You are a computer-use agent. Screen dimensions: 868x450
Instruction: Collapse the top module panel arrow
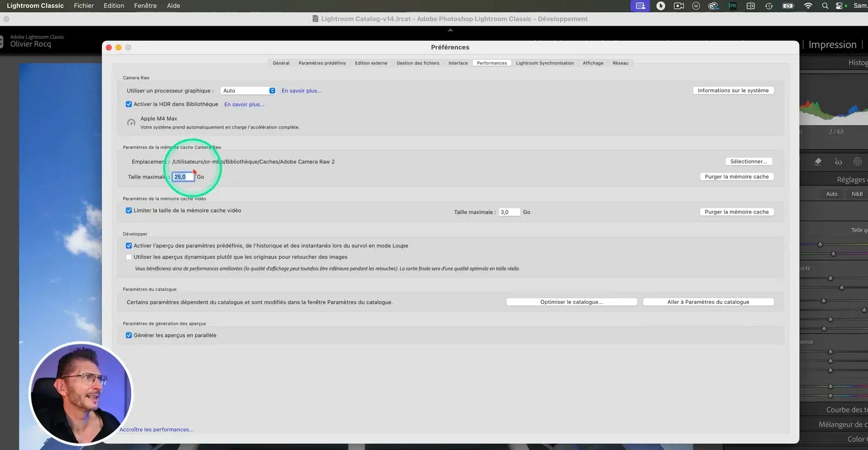(450, 30)
